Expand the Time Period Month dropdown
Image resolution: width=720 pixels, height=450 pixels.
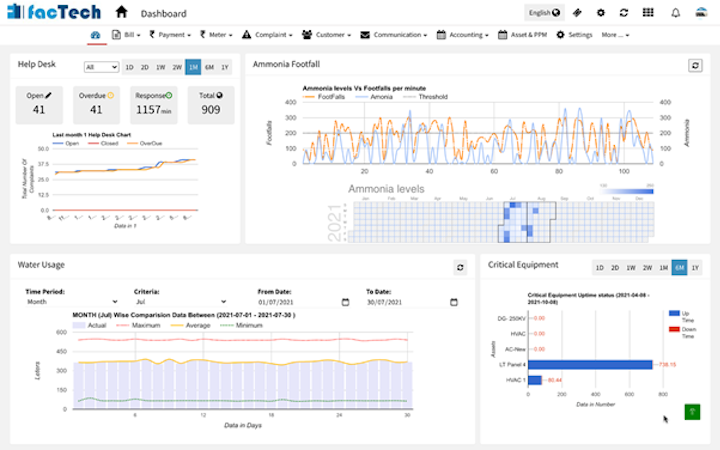72,302
